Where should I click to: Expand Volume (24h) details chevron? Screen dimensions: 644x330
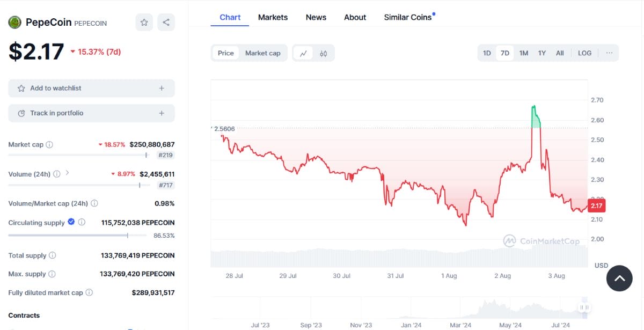67,173
